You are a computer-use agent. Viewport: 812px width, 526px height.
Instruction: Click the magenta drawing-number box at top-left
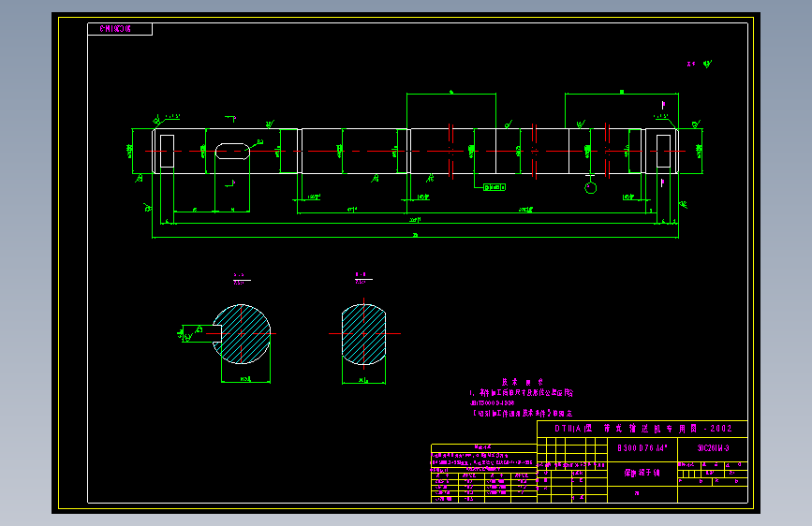(120, 29)
